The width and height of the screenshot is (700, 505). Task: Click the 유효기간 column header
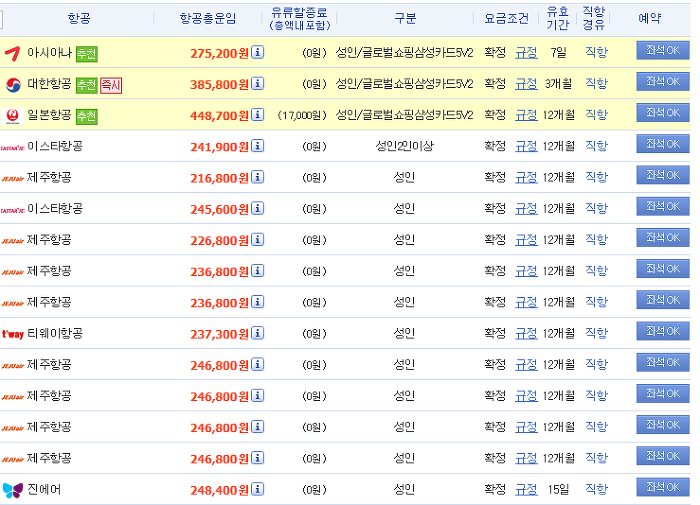click(x=558, y=18)
